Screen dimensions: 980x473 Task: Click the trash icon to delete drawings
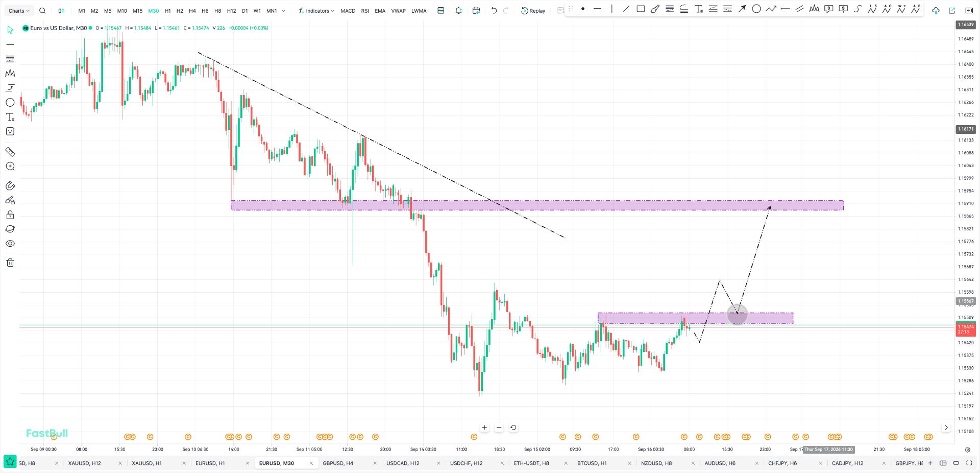point(10,263)
